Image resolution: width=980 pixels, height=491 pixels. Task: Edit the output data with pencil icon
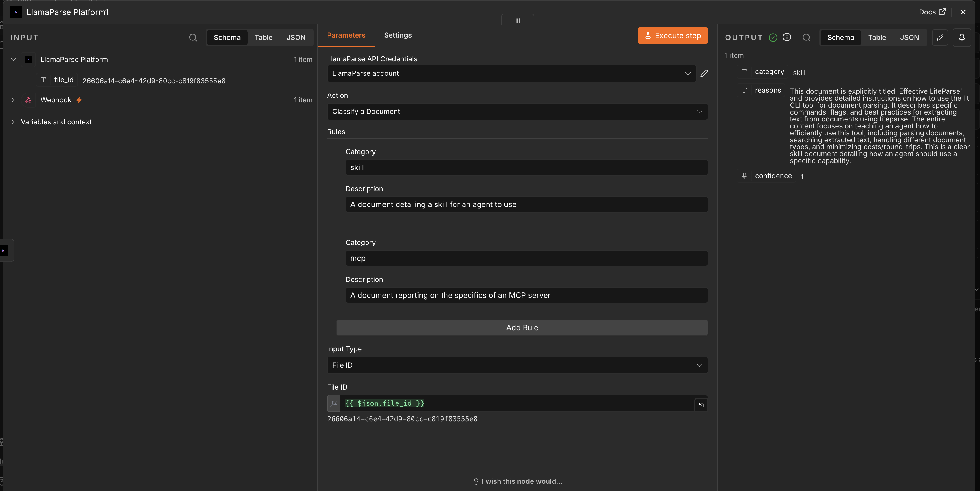(940, 38)
